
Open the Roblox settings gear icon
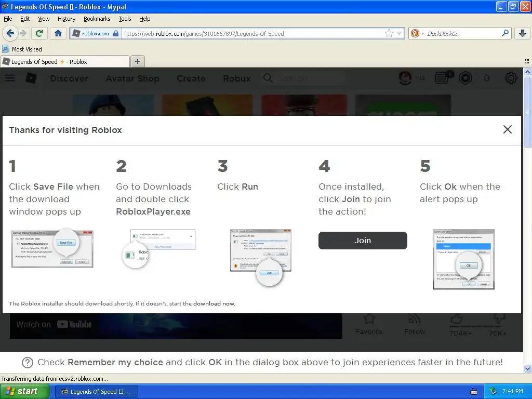[x=511, y=78]
